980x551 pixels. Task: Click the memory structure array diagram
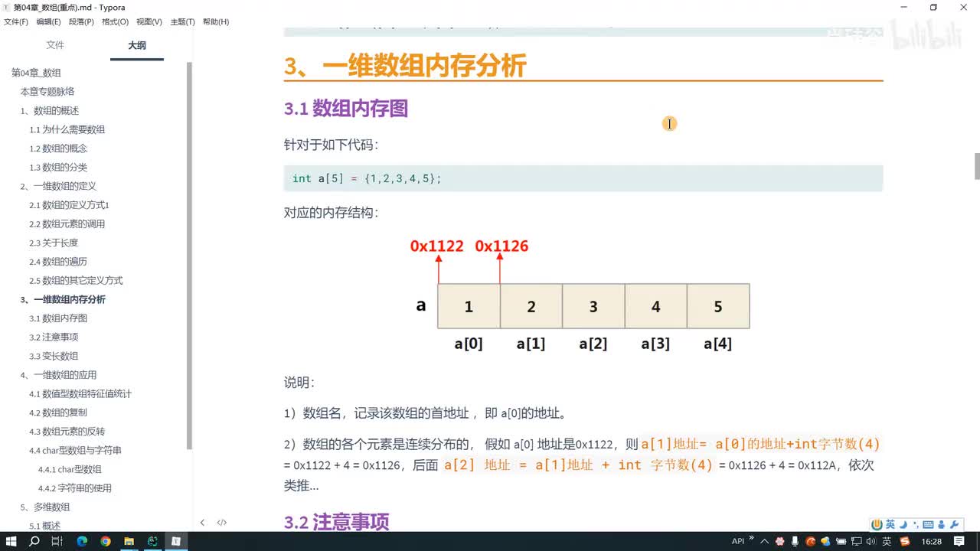[x=582, y=295]
